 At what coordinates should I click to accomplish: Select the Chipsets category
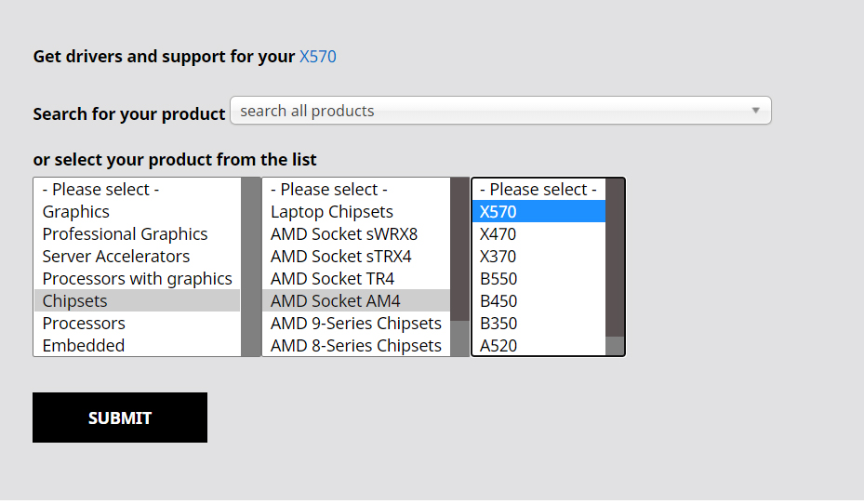point(74,301)
